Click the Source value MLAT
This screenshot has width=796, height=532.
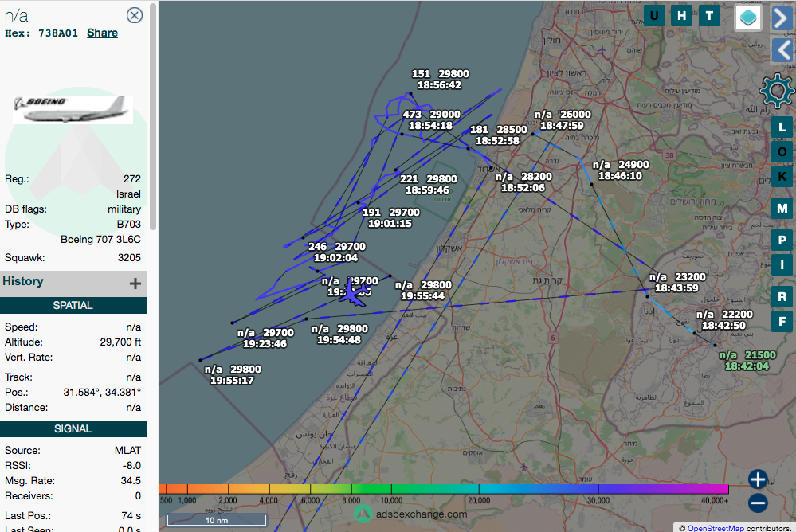click(127, 451)
